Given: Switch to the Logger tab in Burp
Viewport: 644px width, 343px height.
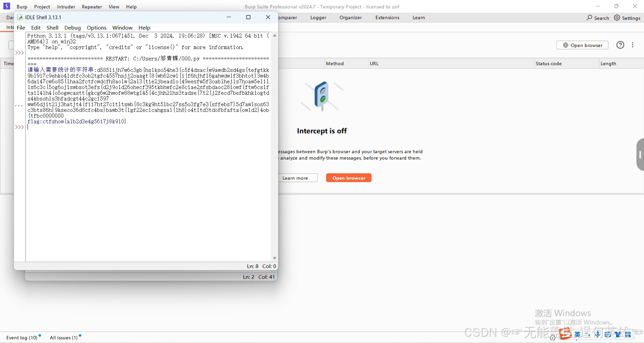Looking at the screenshot, I should 318,17.
